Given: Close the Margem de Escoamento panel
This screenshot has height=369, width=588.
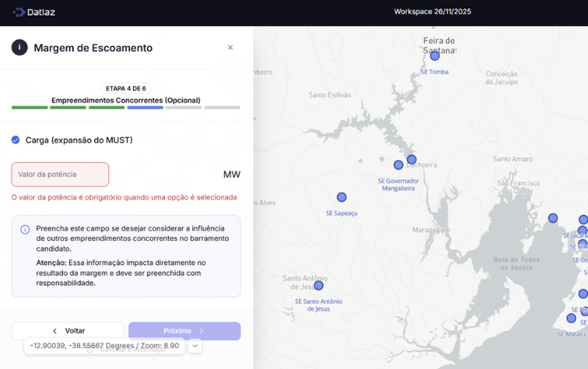Looking at the screenshot, I should 230,48.
